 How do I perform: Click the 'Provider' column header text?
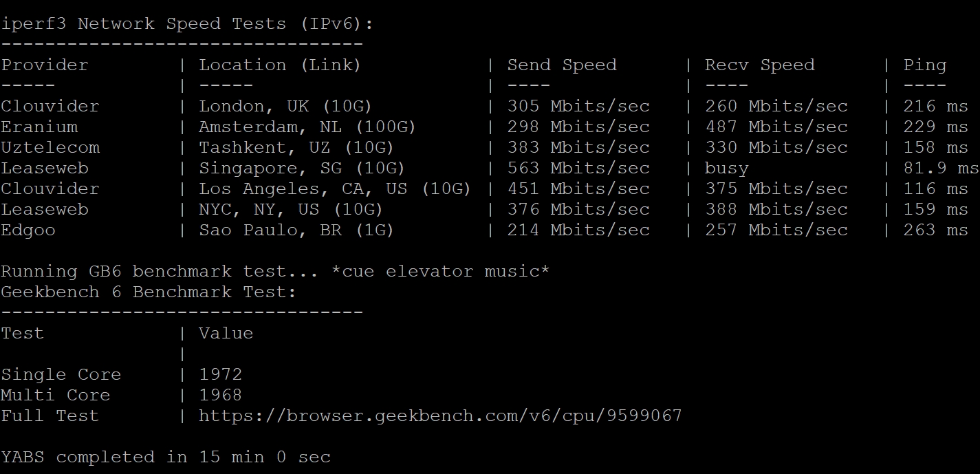pos(45,65)
